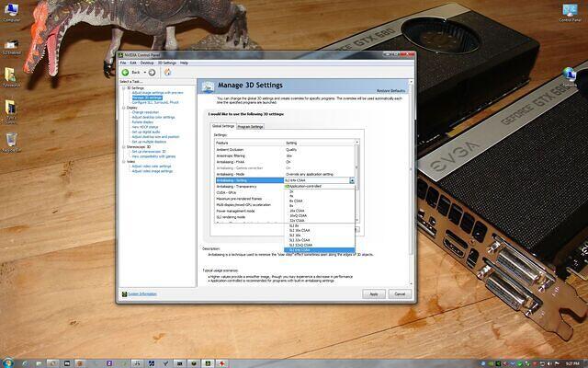The height and width of the screenshot is (368, 588).
Task: Open the Recycle Bin desktop icon
Action: (x=12, y=138)
